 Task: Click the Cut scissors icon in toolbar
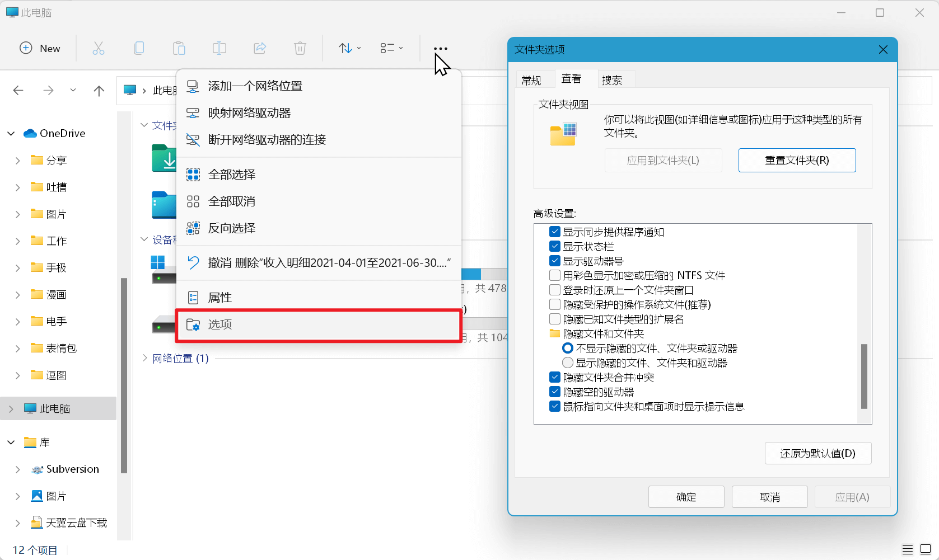[x=99, y=49]
